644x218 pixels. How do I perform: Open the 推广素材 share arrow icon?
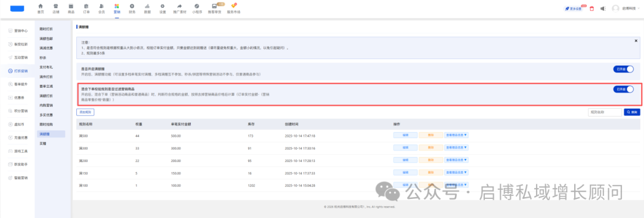click(179, 6)
